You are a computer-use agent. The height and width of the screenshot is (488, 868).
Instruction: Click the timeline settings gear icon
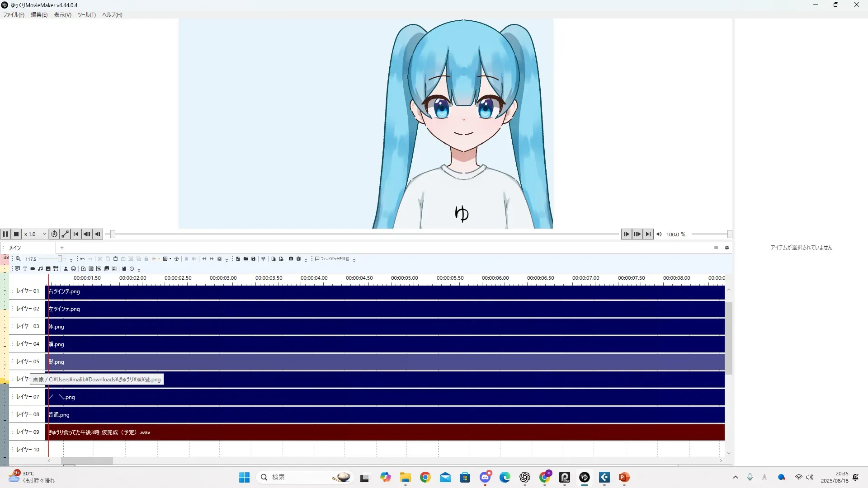pos(727,248)
